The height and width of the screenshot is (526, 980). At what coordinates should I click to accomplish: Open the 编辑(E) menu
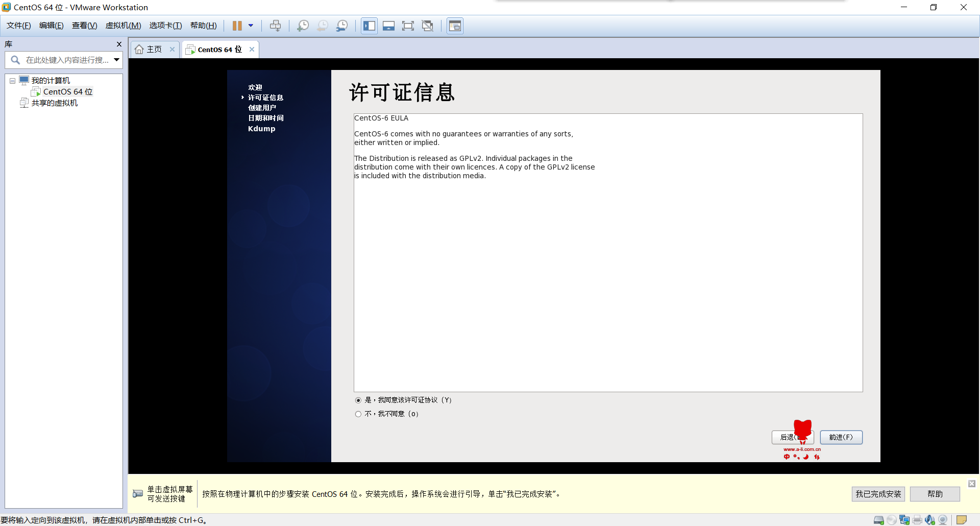(51, 26)
